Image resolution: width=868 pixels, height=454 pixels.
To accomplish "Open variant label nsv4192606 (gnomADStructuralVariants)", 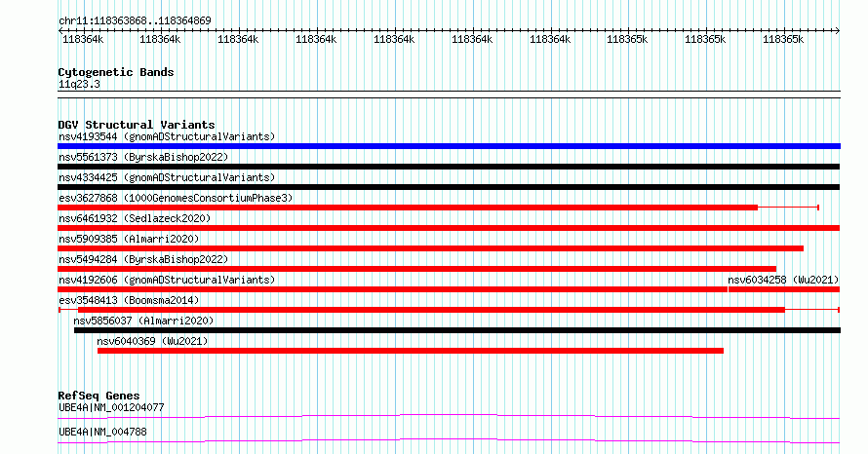I will click(167, 280).
